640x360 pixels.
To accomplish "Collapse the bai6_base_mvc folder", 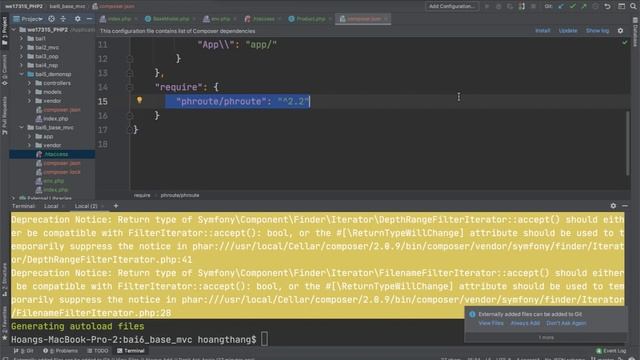I will coord(22,127).
